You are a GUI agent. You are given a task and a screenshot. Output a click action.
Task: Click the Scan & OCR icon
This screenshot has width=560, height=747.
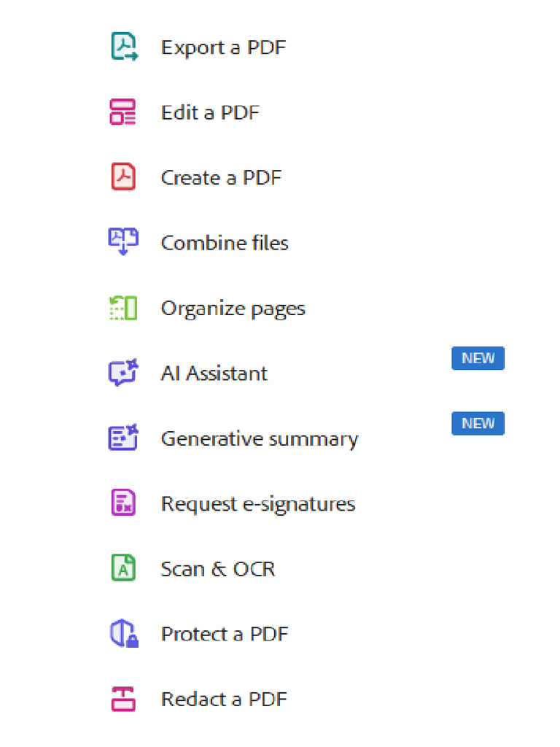click(x=123, y=568)
